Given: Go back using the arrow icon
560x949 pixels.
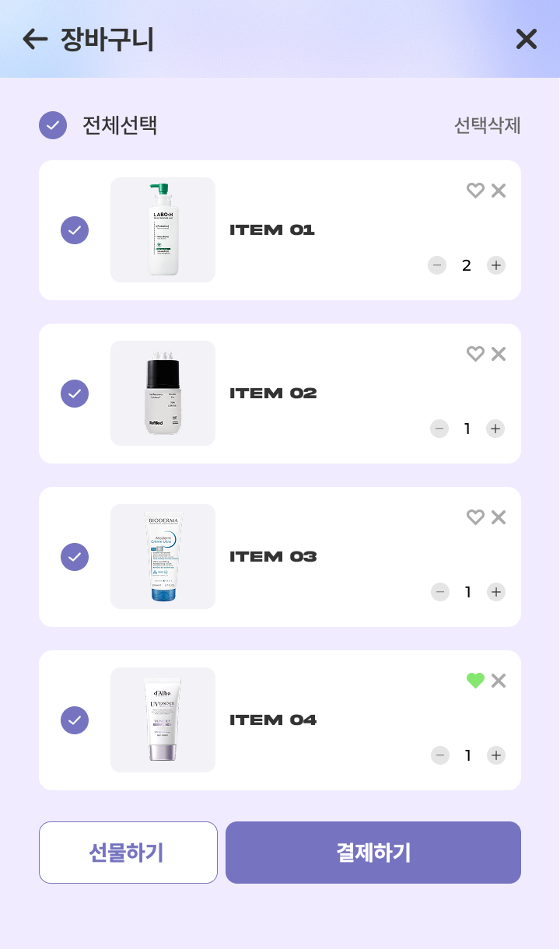Looking at the screenshot, I should 35,39.
